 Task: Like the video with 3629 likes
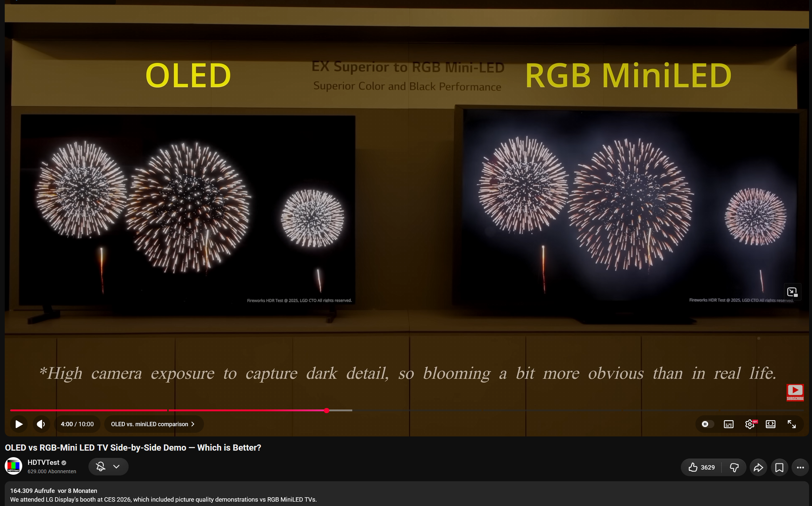(x=701, y=467)
